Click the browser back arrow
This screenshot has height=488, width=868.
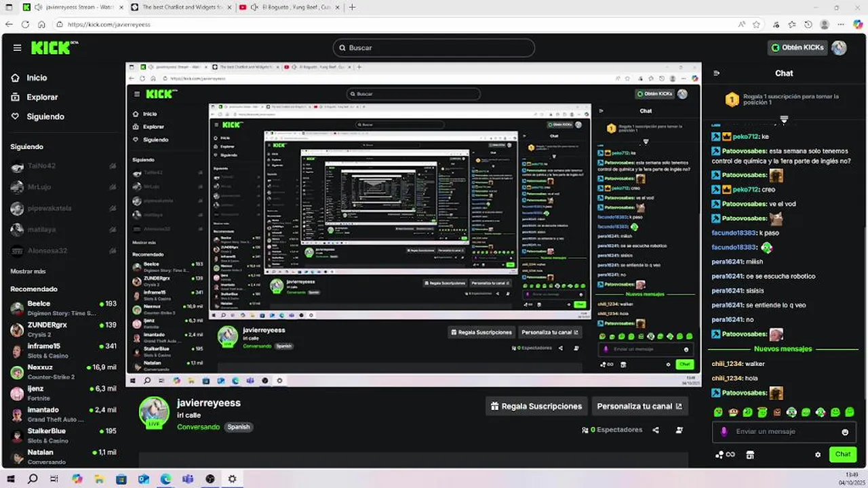pos(9,24)
